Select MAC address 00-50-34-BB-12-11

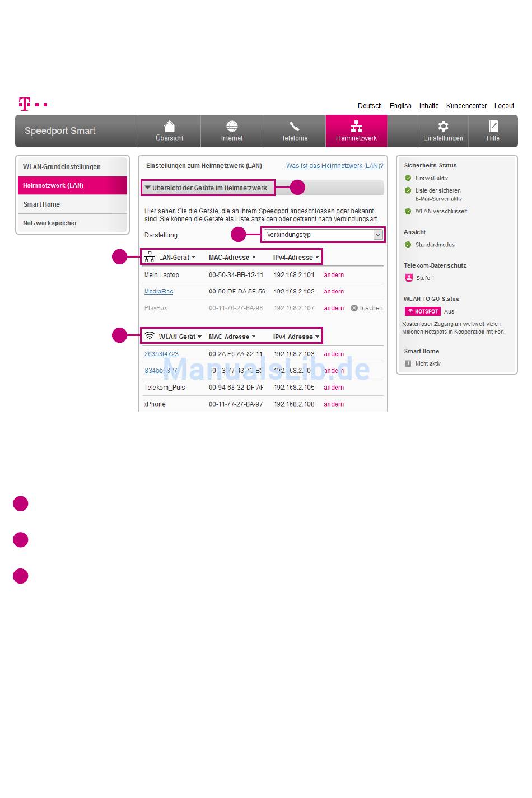[236, 275]
